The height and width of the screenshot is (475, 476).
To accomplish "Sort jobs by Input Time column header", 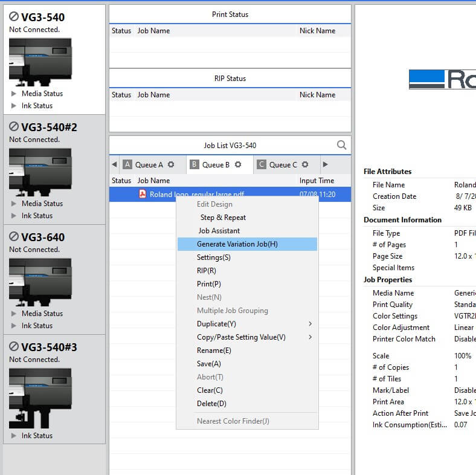I will [x=317, y=181].
